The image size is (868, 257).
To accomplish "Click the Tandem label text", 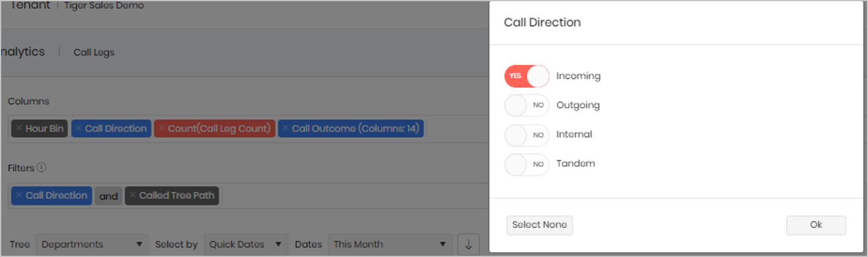I will coord(576,164).
